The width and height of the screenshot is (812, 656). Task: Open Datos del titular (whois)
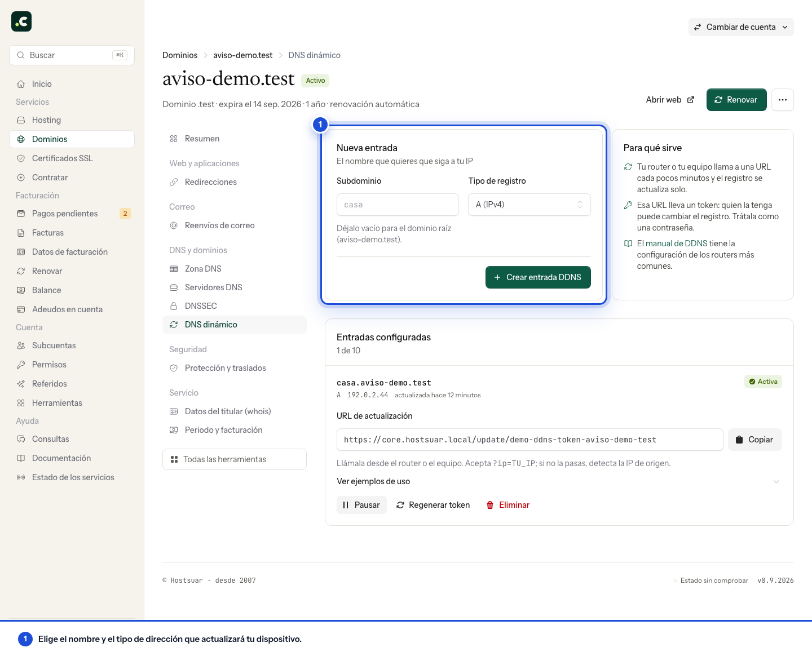(x=235, y=411)
